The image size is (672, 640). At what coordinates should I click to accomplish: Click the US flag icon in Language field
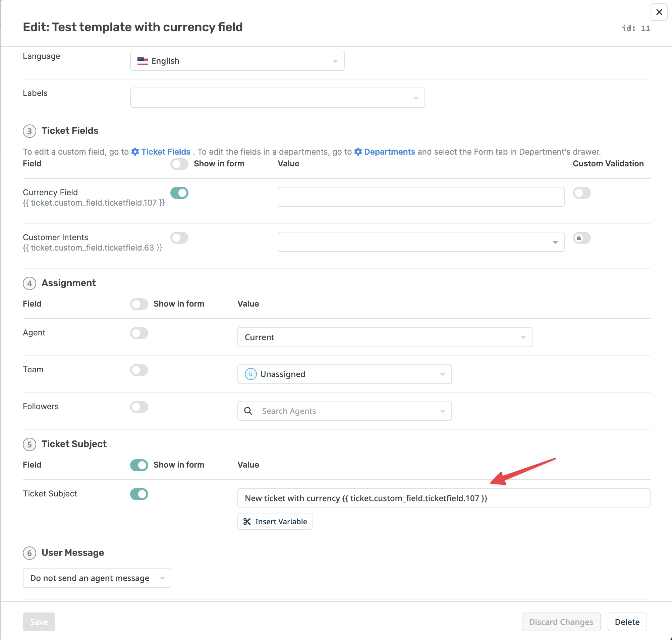click(143, 61)
